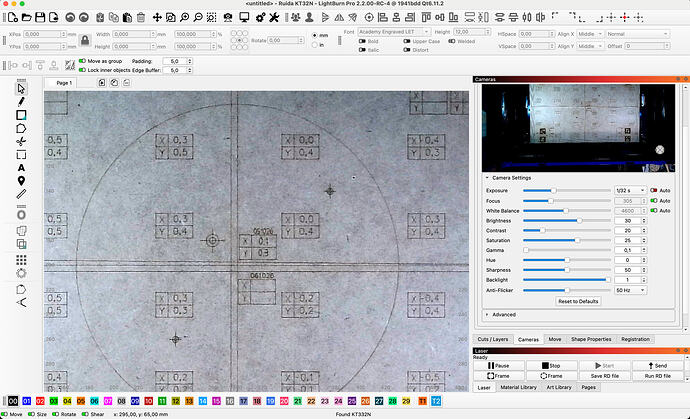Select the Polygon draw tool
The height and width of the screenshot is (419, 690).
21,129
